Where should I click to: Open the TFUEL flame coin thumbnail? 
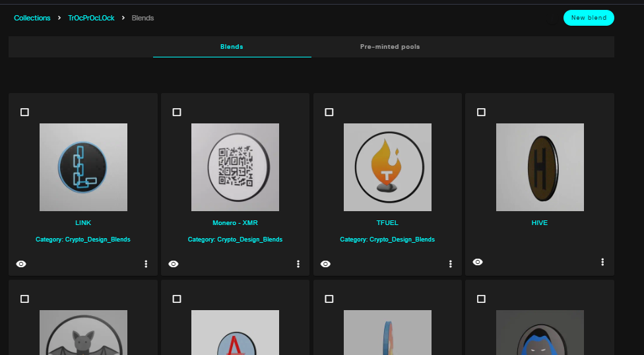coord(387,167)
